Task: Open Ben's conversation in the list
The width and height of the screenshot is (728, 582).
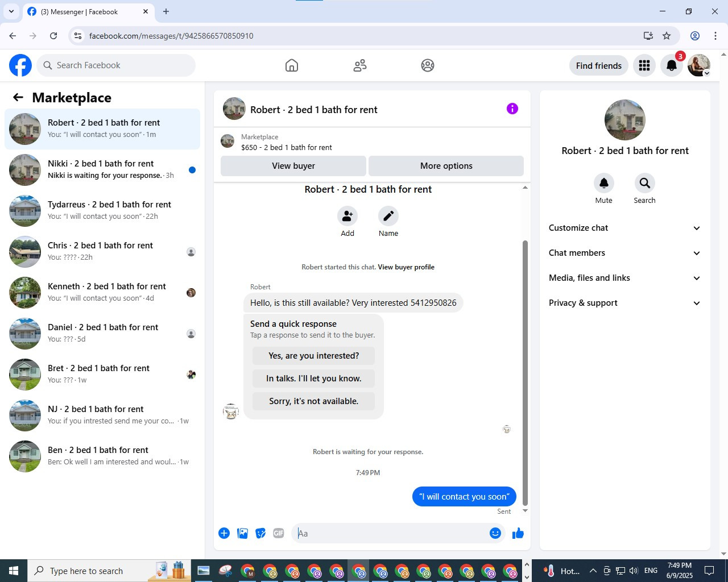Action: (102, 456)
